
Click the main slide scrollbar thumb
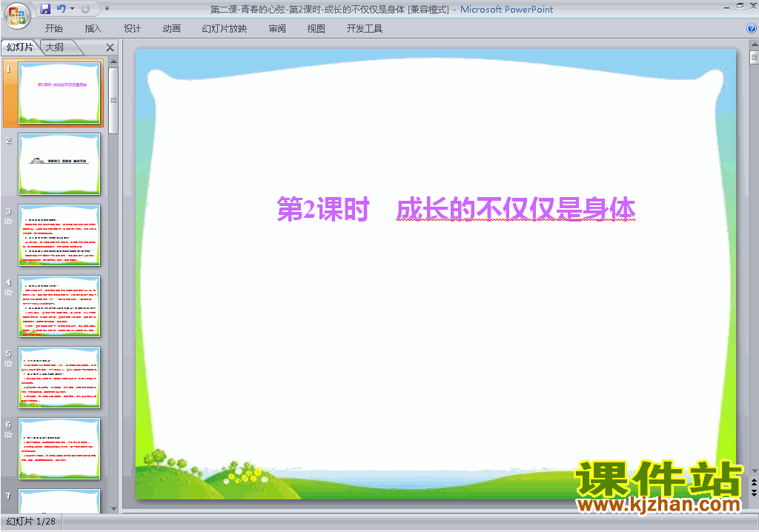point(754,57)
